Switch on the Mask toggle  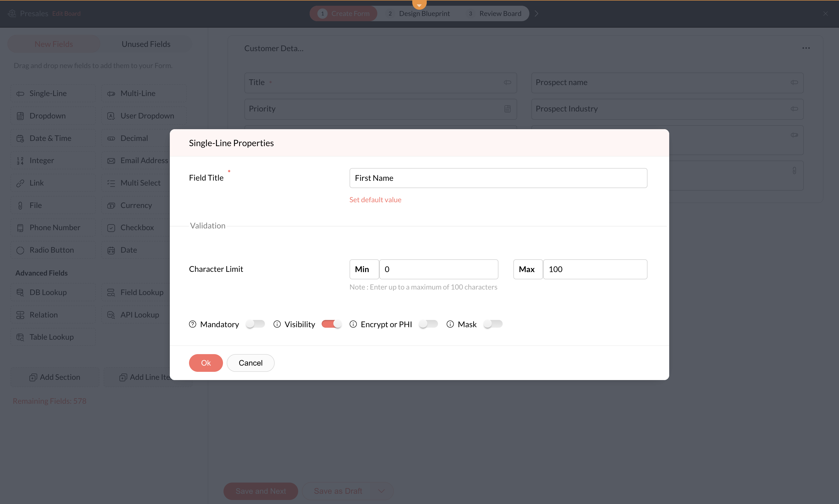(493, 324)
